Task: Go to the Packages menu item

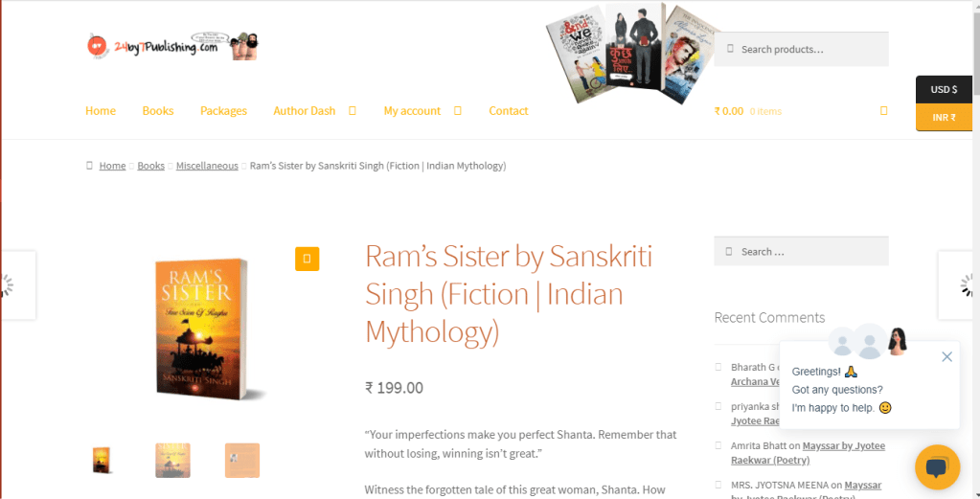Action: click(223, 110)
